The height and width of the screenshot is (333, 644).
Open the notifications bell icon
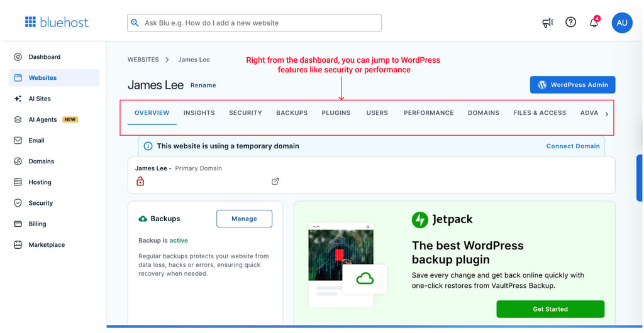(594, 22)
